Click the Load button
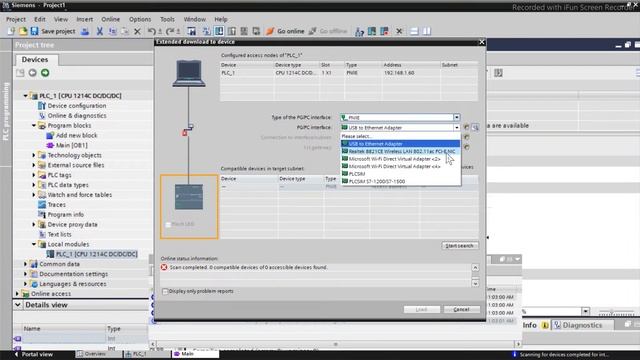This screenshot has height=360, width=640. coord(422,309)
